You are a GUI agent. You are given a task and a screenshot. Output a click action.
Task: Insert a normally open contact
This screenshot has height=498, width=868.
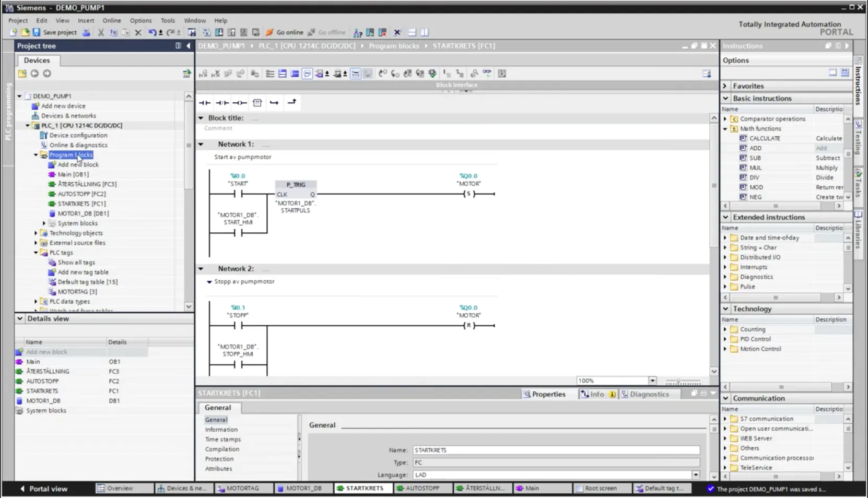(205, 102)
